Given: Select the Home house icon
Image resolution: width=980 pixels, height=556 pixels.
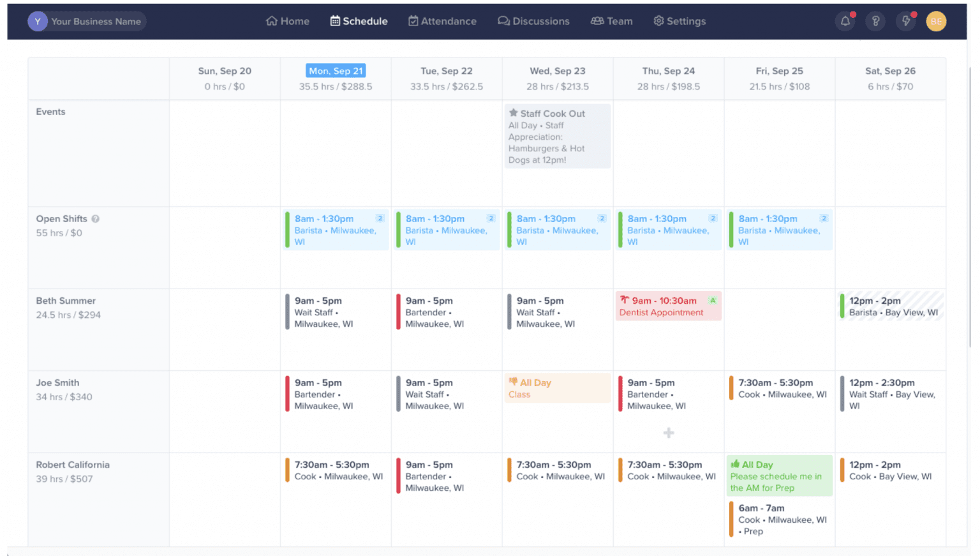Looking at the screenshot, I should point(271,21).
